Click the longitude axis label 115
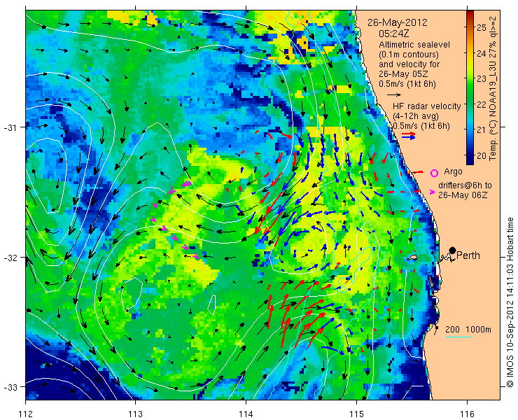Image resolution: width=518 pixels, height=420 pixels. [x=356, y=414]
